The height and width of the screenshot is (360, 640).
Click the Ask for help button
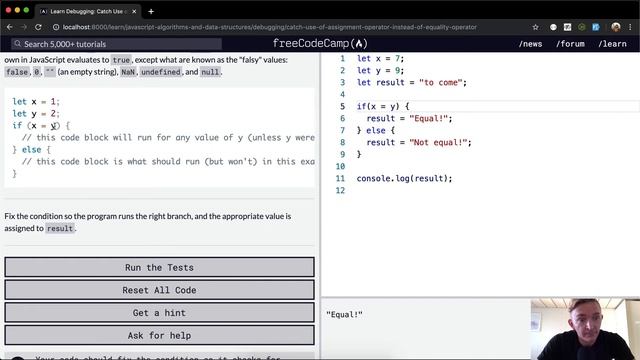[159, 336]
